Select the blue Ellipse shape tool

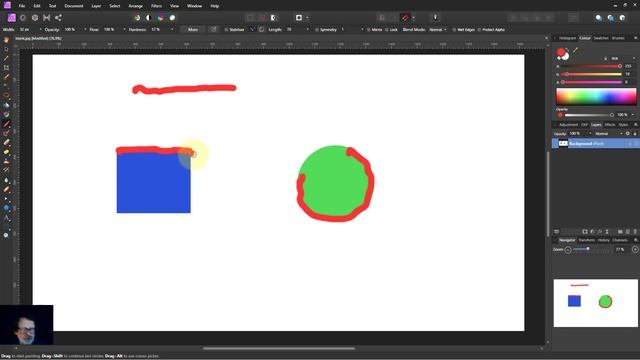tap(6, 208)
